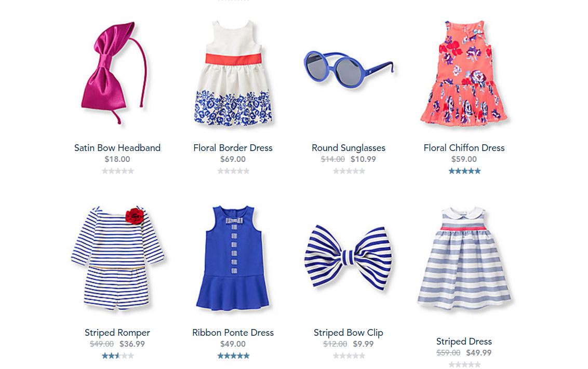Screen dimensions: 588x369
Task: Click the Round Sunglasses $10.99 sale price
Action: point(363,159)
